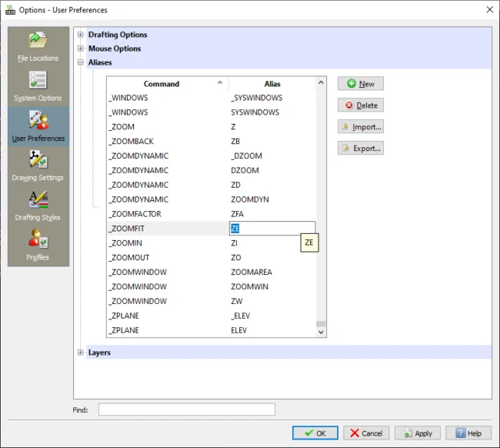This screenshot has width=500, height=448.
Task: Expand the Drafting Options section
Action: click(x=81, y=35)
